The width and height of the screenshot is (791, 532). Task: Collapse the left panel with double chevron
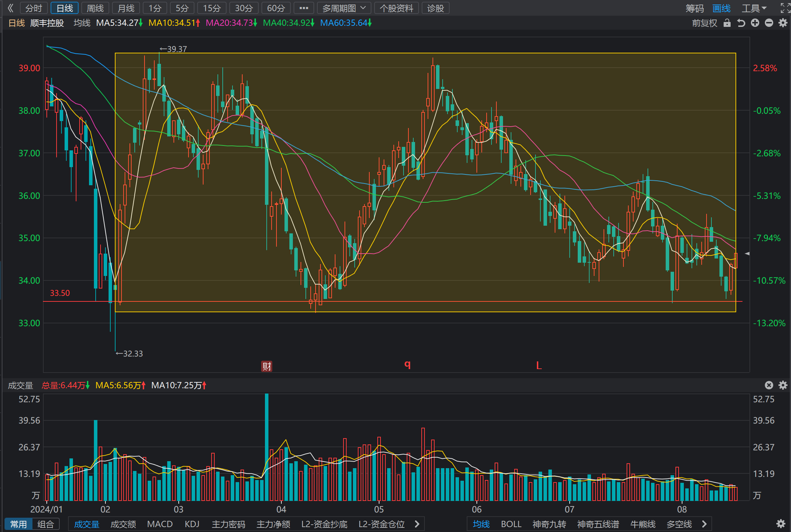point(10,8)
